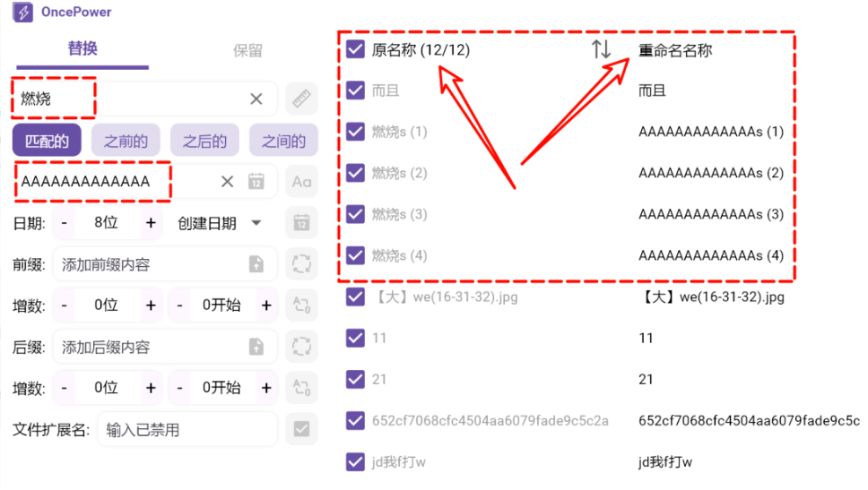
Task: Uncheck the 原名称 (12/12) select-all checkbox
Action: [355, 49]
